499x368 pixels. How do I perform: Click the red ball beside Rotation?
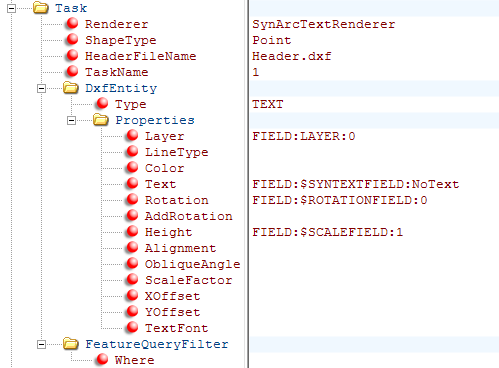pyautogui.click(x=132, y=200)
